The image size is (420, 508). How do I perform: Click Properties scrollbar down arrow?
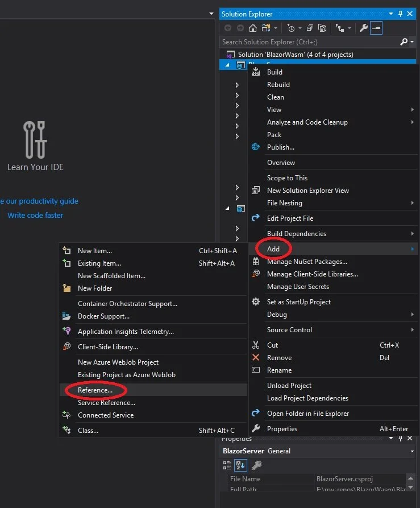[x=410, y=487]
